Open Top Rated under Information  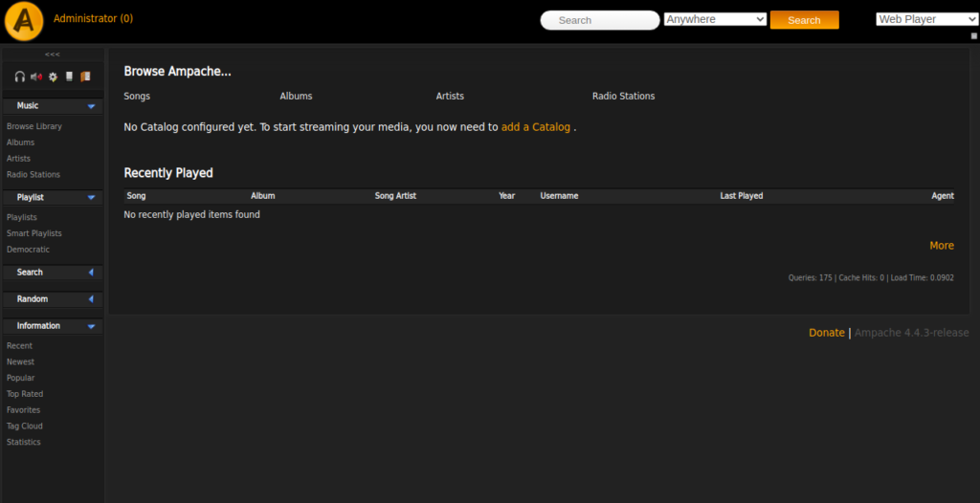(25, 394)
